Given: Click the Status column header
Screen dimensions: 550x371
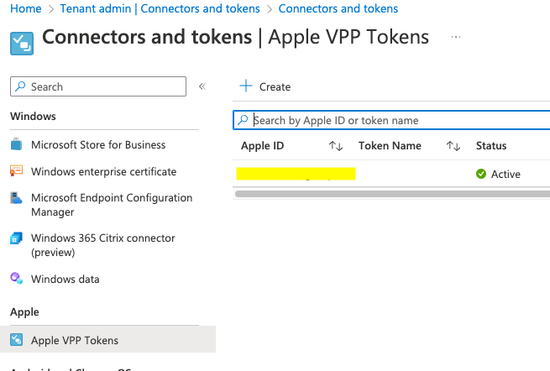Looking at the screenshot, I should click(491, 146).
